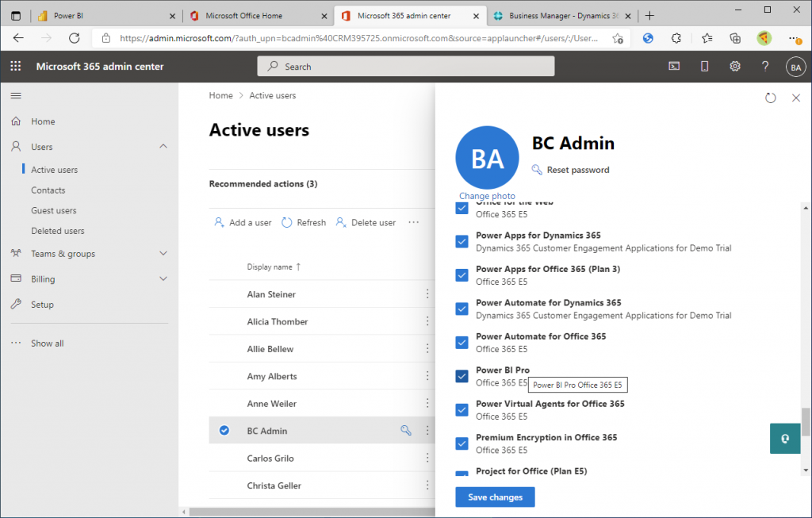The height and width of the screenshot is (518, 812).
Task: Click the Save changes button
Action: pos(495,497)
